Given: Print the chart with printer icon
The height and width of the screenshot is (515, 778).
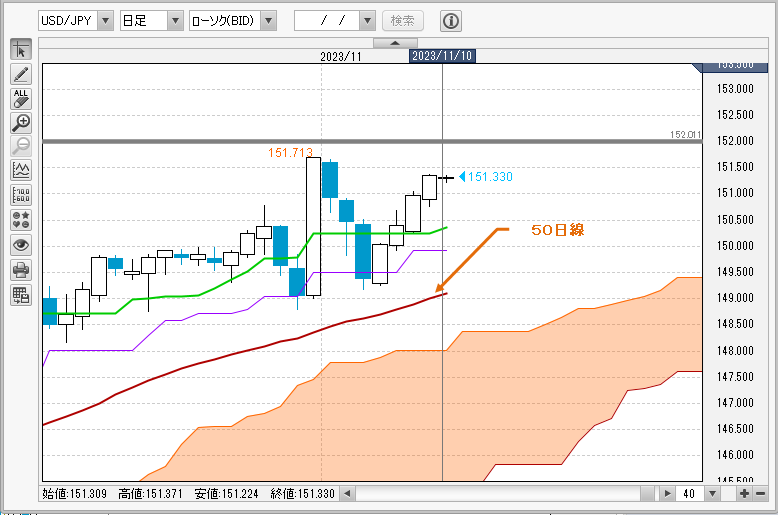Looking at the screenshot, I should tap(21, 270).
